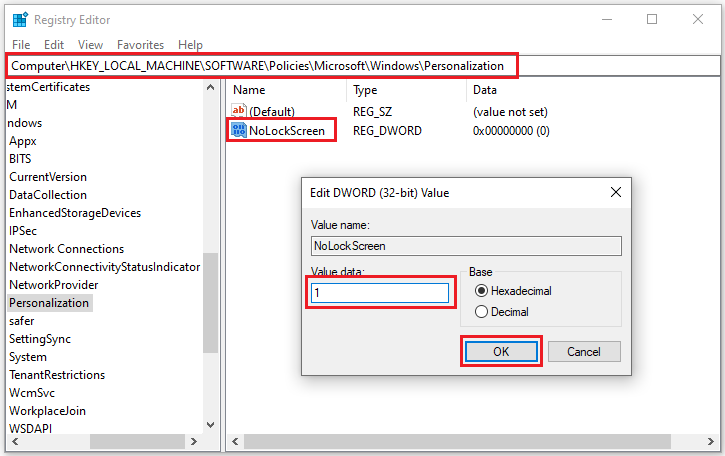Click the tree pane scroll up arrow
725x456 pixels.
(x=210, y=87)
